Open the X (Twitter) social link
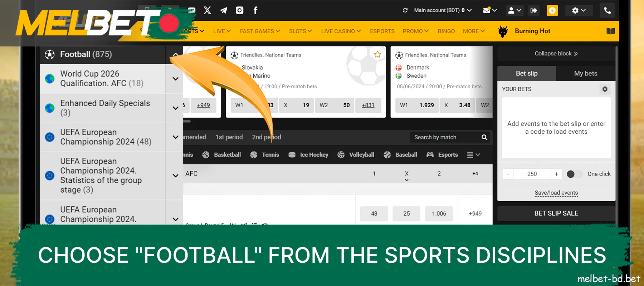Image resolution: width=644 pixels, height=286 pixels. [x=208, y=10]
